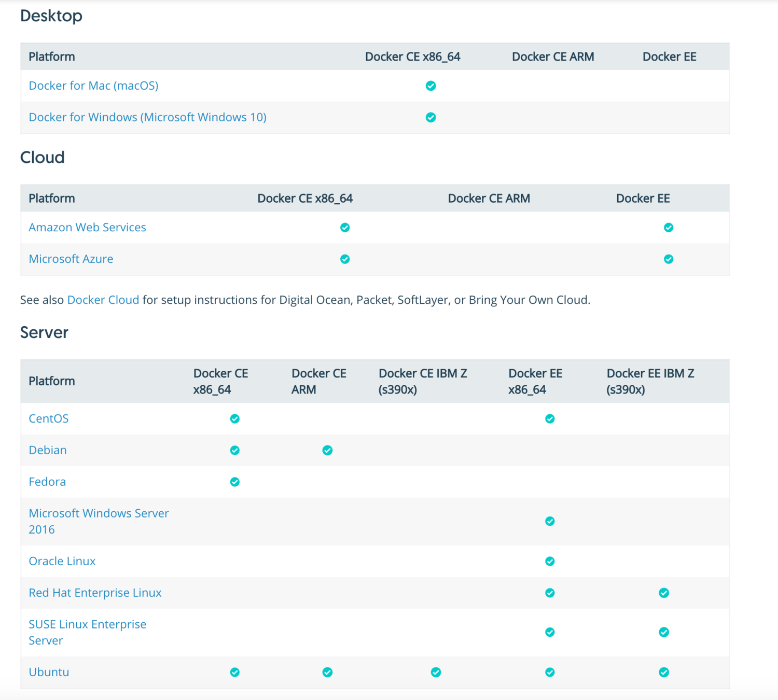This screenshot has height=700, width=778.
Task: Click the checkmark in Docker for Mac row
Action: coord(430,86)
